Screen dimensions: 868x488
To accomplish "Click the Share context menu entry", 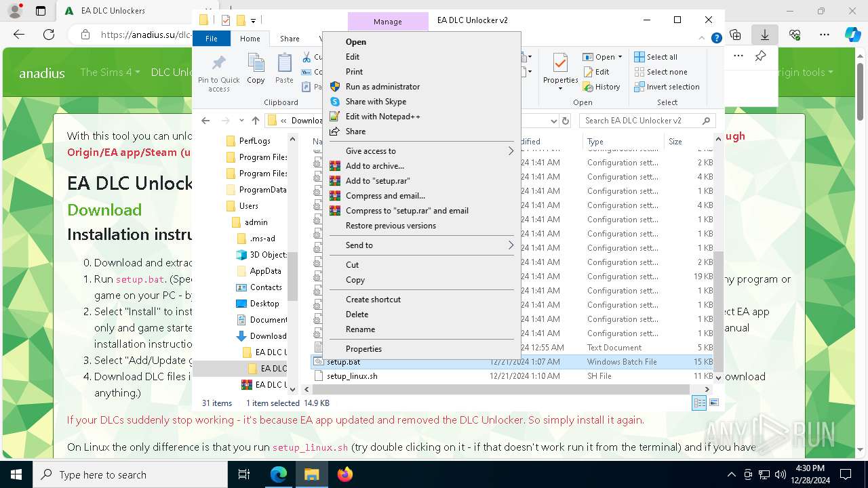I will pos(355,131).
